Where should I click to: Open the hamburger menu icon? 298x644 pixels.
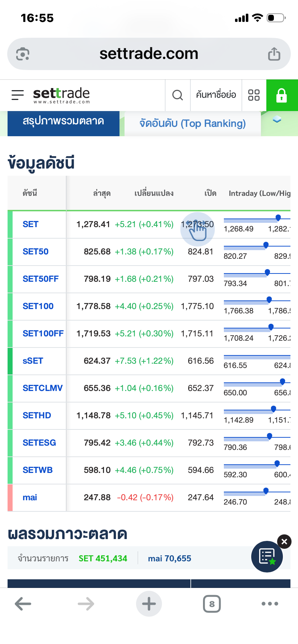(x=18, y=95)
